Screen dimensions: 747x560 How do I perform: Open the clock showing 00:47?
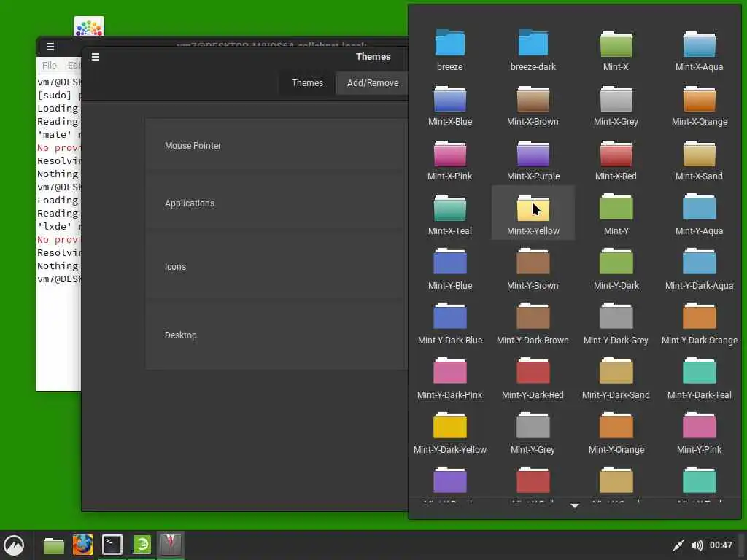pos(720,545)
